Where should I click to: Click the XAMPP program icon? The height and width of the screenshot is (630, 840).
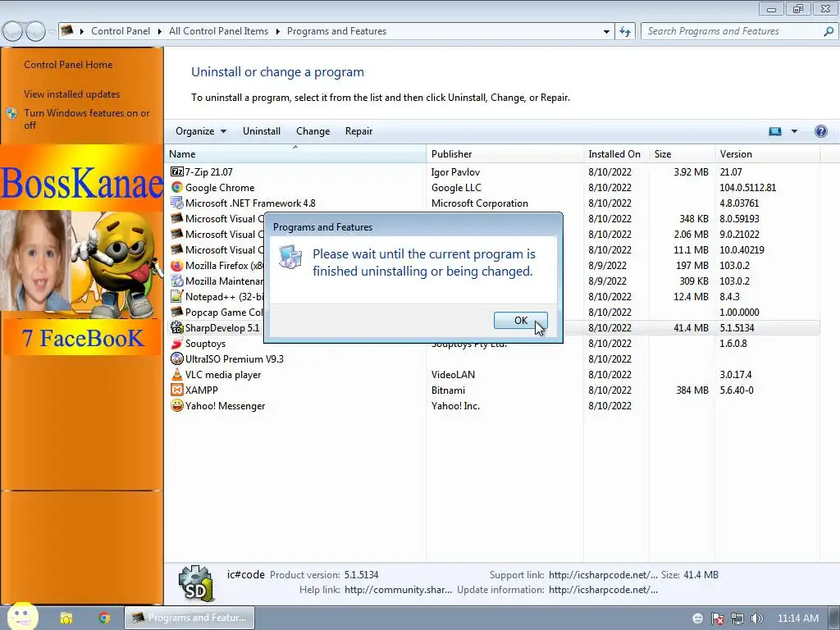177,390
